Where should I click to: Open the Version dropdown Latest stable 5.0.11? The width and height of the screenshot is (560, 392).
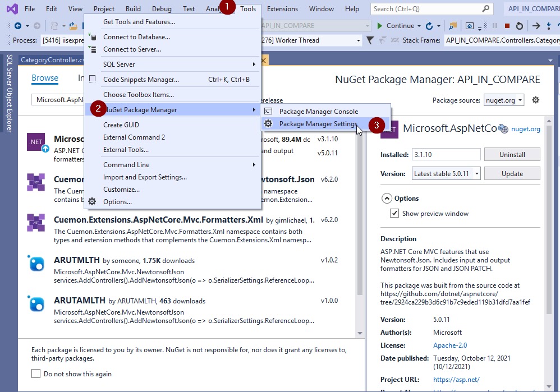(446, 173)
